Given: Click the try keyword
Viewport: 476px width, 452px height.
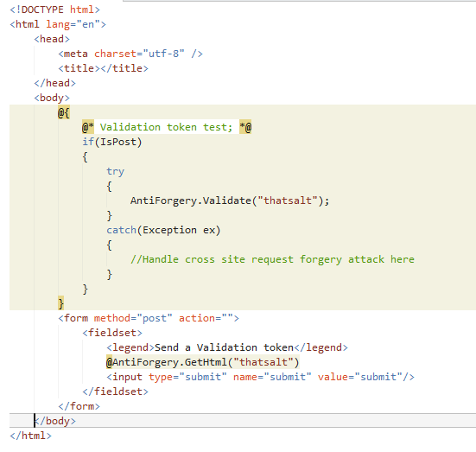Looking at the screenshot, I should pos(116,171).
